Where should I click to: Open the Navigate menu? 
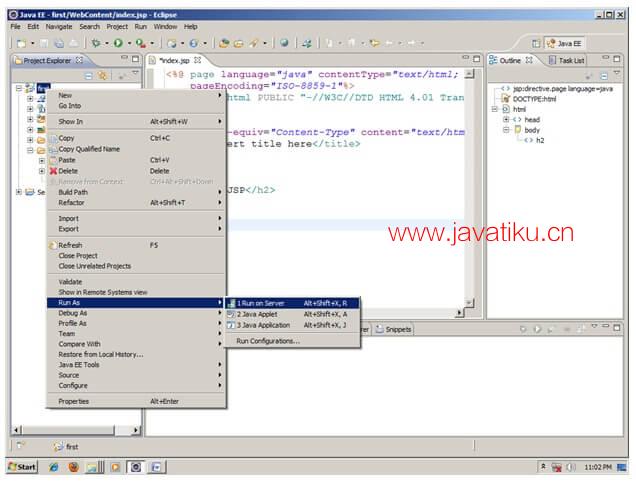click(59, 27)
